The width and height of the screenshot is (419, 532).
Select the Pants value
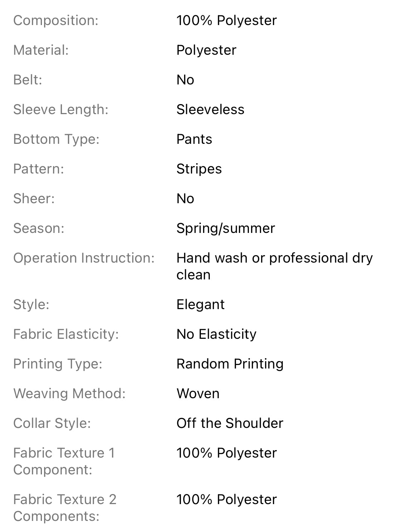click(x=194, y=139)
